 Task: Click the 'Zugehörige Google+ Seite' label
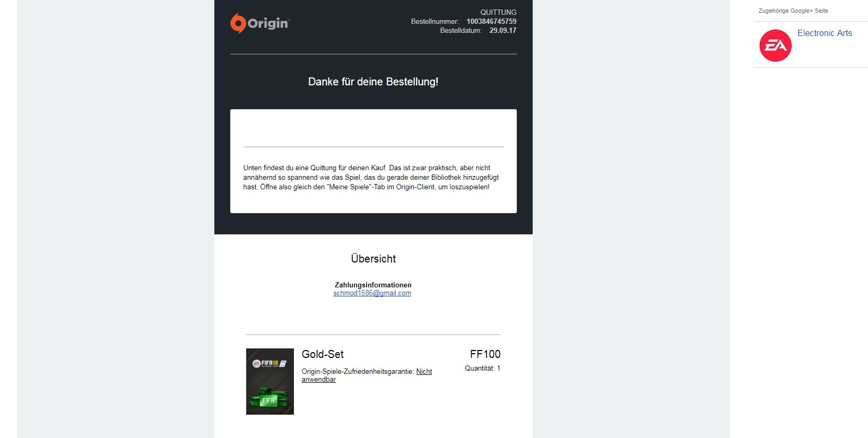[x=793, y=11]
